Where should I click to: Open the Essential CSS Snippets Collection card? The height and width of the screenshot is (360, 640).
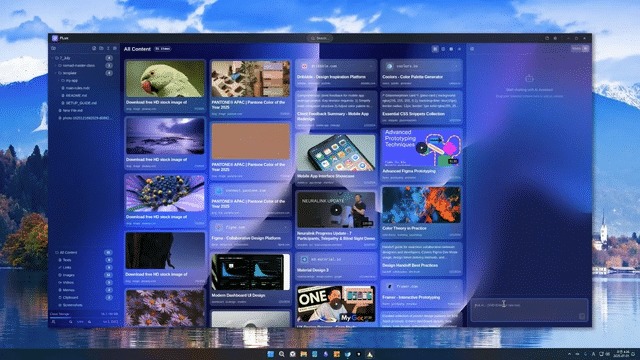pyautogui.click(x=421, y=107)
